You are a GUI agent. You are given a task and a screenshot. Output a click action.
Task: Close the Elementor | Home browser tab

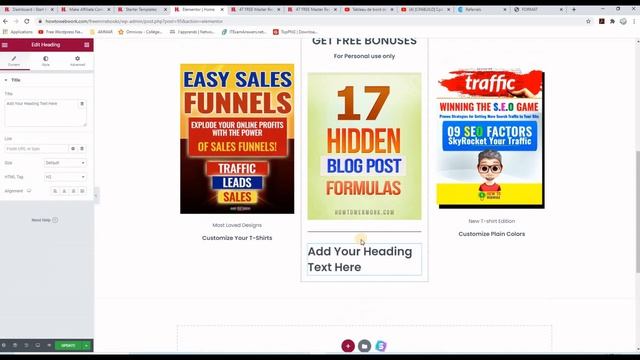pyautogui.click(x=222, y=9)
